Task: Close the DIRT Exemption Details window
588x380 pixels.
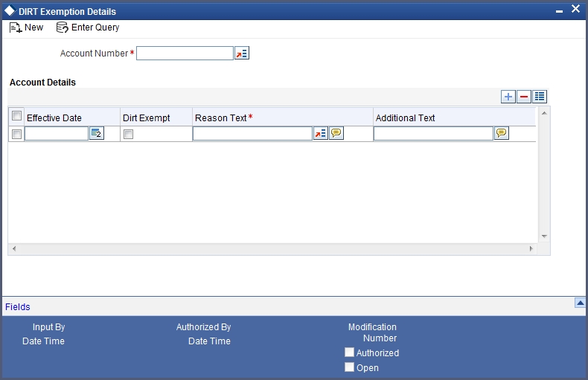Action: tap(575, 9)
